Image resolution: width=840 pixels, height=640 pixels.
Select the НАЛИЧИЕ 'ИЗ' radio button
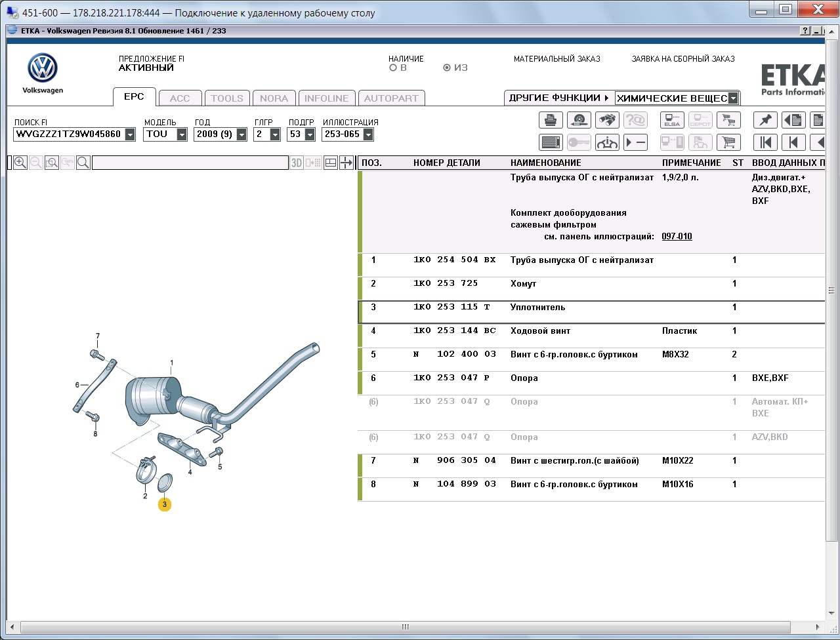447,68
